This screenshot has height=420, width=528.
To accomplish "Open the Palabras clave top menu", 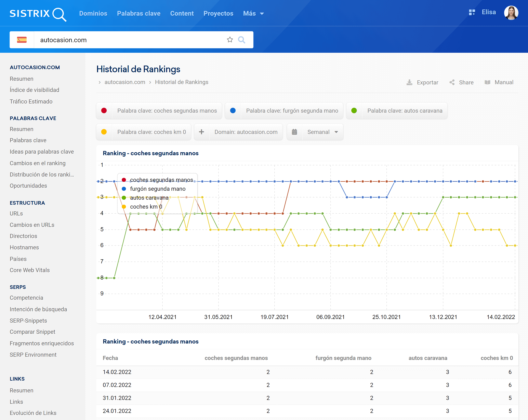I will coord(139,13).
